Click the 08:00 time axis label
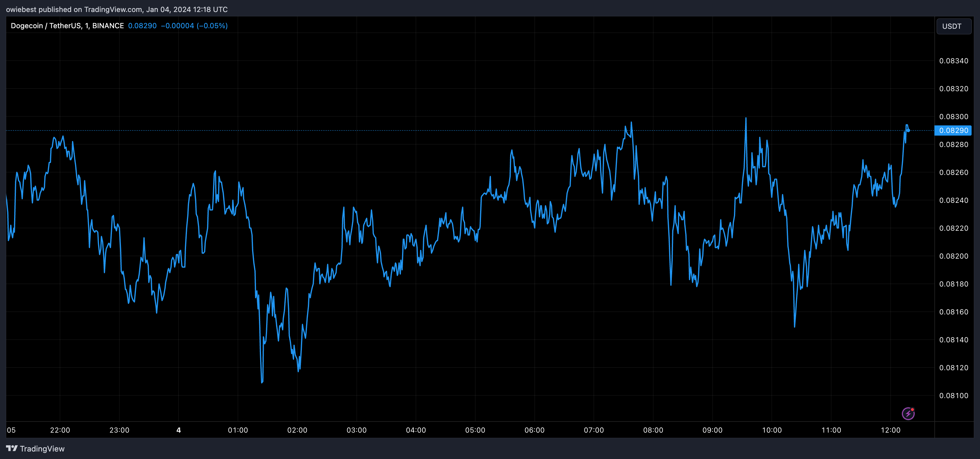Screen dimensions: 980x459 (x=653, y=430)
